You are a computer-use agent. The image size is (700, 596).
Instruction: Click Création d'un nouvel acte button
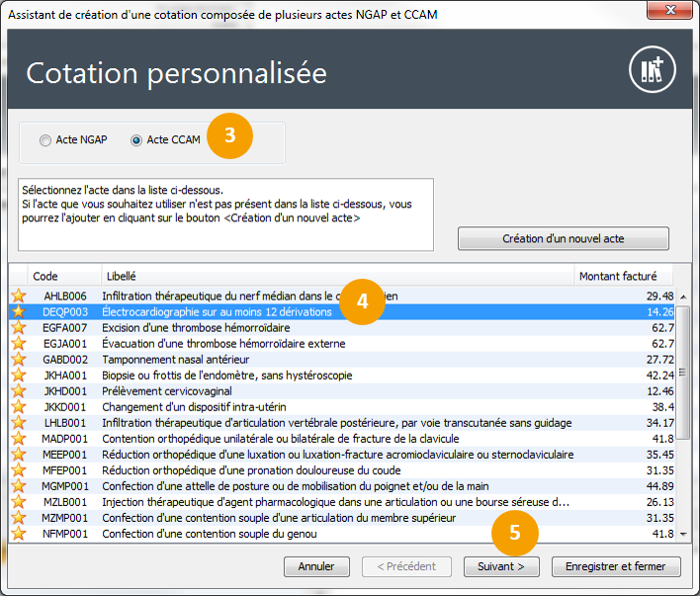point(563,238)
